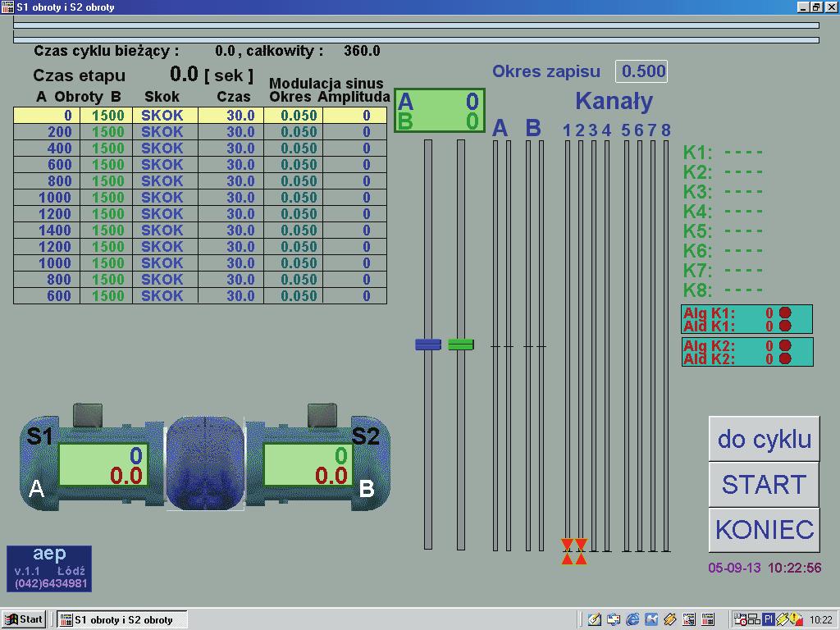Click the Czas 30.0 cell in the 200 row

(x=231, y=132)
